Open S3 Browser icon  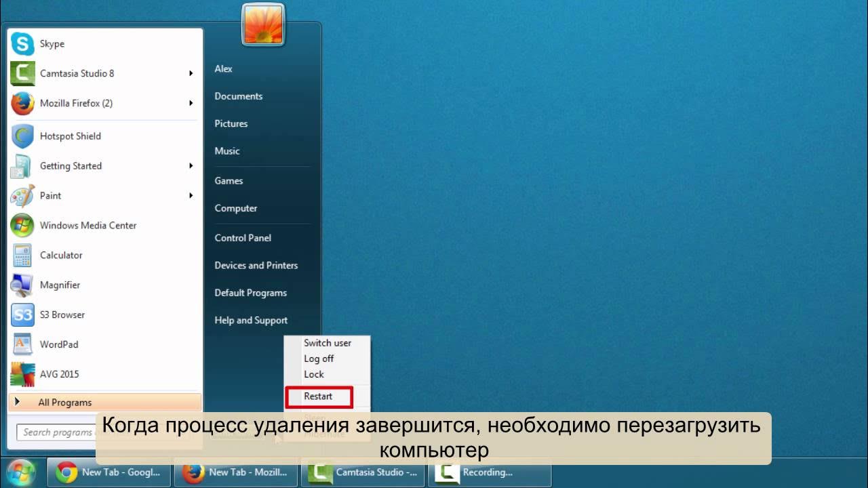[x=23, y=315]
